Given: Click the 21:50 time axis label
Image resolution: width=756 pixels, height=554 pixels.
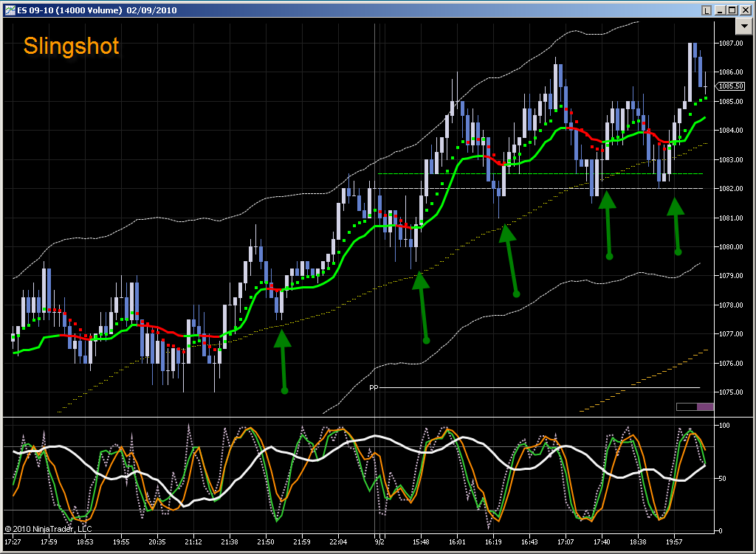Looking at the screenshot, I should (x=266, y=542).
